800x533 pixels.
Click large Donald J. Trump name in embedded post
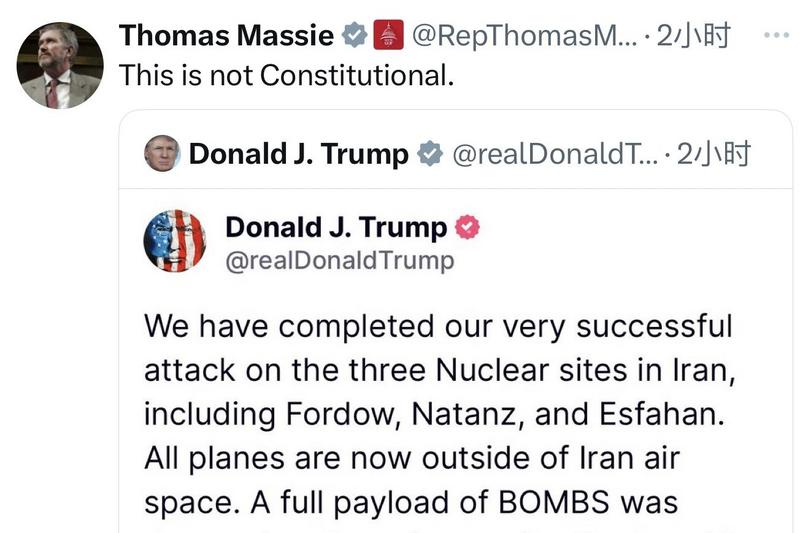point(336,227)
